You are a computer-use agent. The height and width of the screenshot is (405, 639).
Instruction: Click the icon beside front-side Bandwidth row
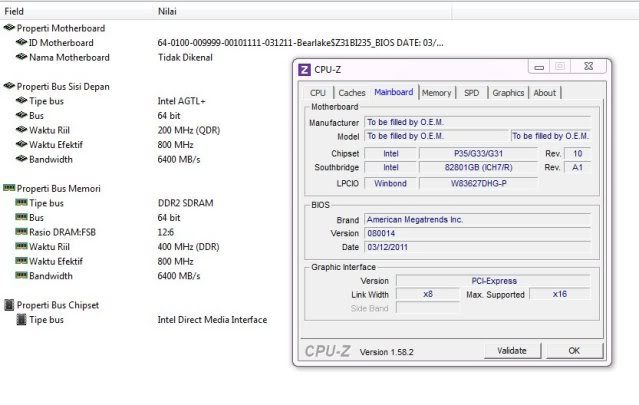pyautogui.click(x=21, y=159)
